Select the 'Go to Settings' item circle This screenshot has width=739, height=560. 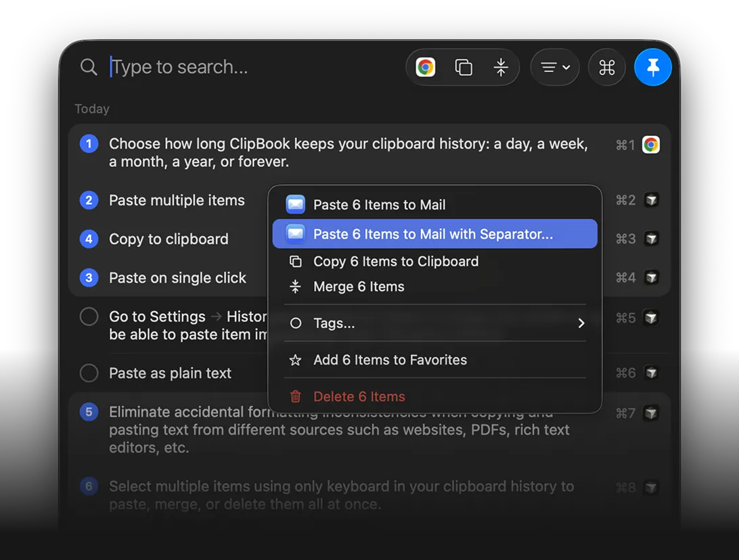point(89,317)
